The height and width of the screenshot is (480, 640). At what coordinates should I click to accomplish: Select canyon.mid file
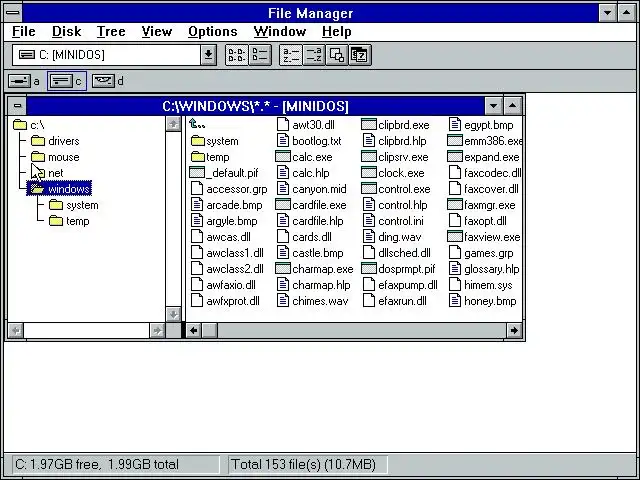tap(312, 189)
